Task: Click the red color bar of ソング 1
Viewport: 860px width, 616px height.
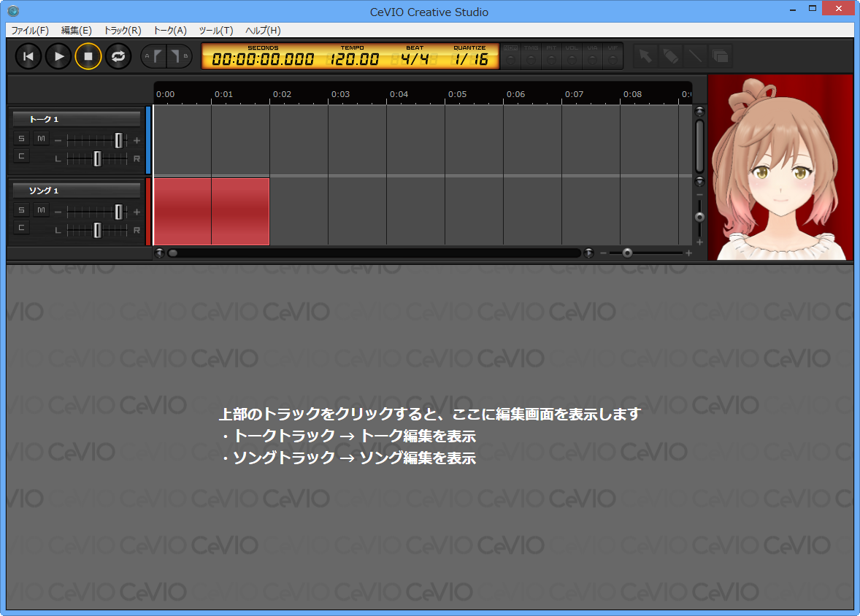Action: coord(148,212)
